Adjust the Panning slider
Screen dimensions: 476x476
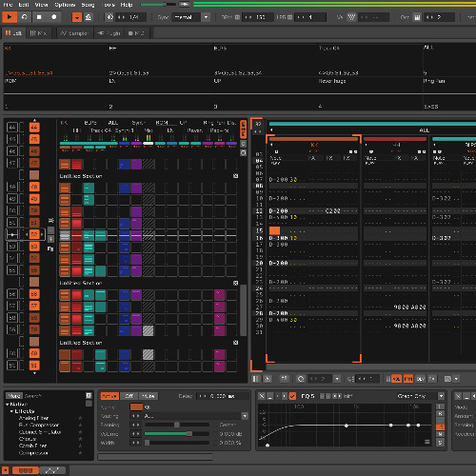tap(177, 425)
